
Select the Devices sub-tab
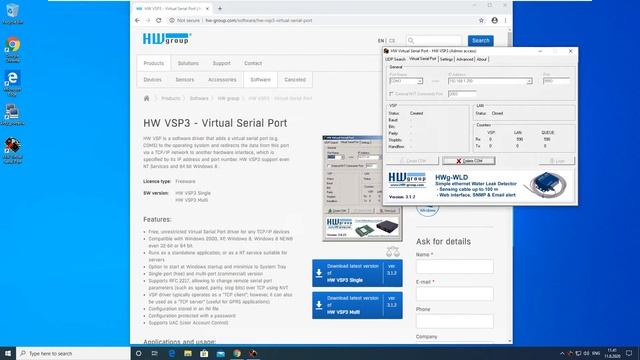click(153, 80)
